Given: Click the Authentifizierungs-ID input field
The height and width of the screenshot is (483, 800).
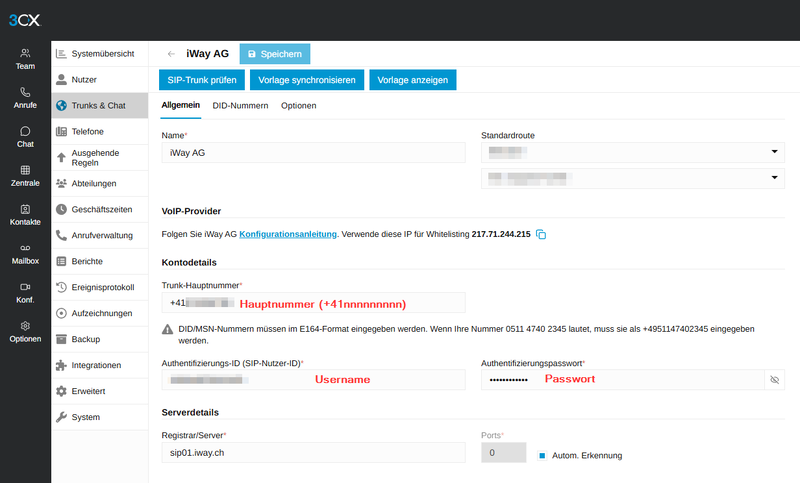Looking at the screenshot, I should [313, 379].
